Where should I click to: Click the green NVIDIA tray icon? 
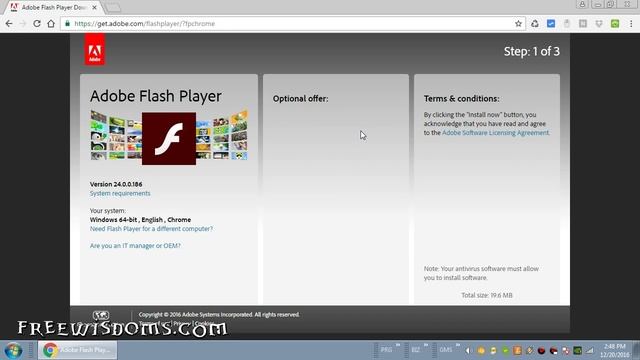pyautogui.click(x=577, y=350)
